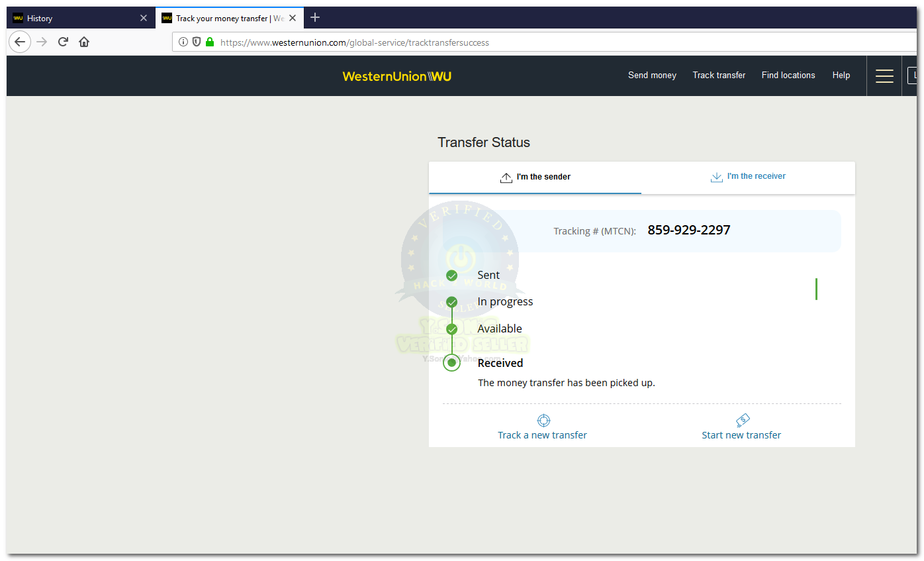This screenshot has width=924, height=561.
Task: Click the Received status label
Action: point(500,363)
